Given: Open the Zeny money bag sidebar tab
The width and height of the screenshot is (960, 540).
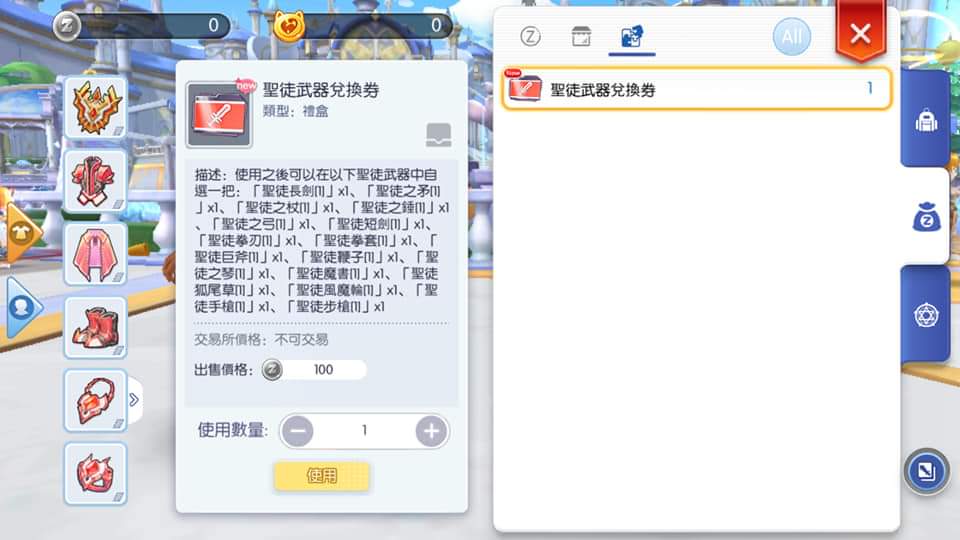Looking at the screenshot, I should (x=926, y=217).
